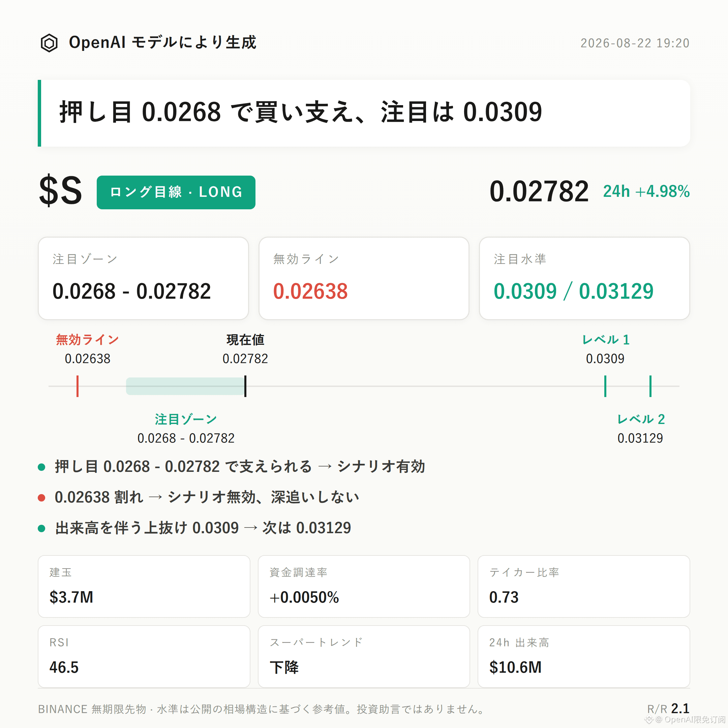This screenshot has height=728, width=728.
Task: Click the text 出来高を伴う上抜け 0.0309 → 次は 0.03129
Action: coord(203,528)
